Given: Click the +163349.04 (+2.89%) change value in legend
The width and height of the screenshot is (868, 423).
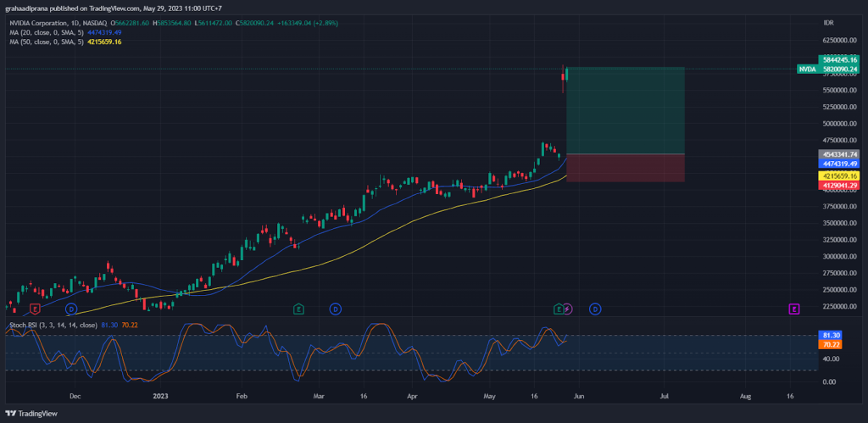Looking at the screenshot, I should pyautogui.click(x=307, y=23).
